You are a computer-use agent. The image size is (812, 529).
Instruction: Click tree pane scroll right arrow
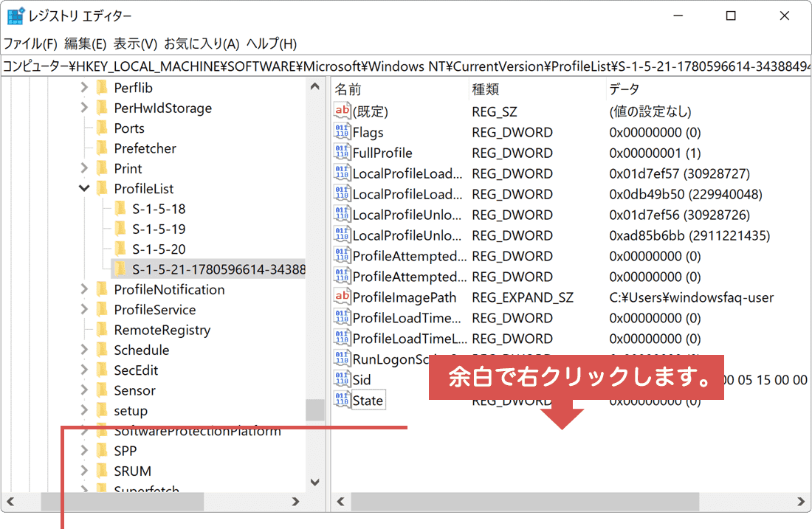point(296,502)
